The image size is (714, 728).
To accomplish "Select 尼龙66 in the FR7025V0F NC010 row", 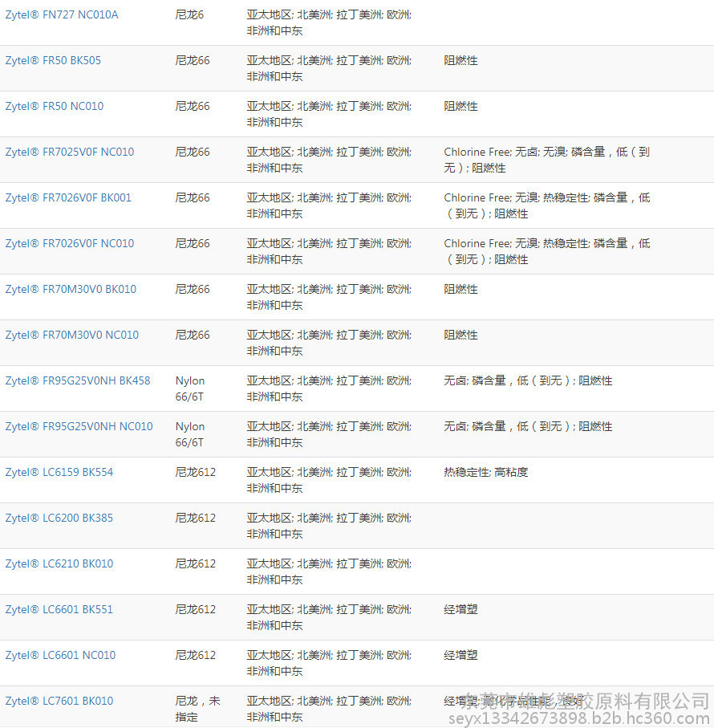I will [x=193, y=152].
